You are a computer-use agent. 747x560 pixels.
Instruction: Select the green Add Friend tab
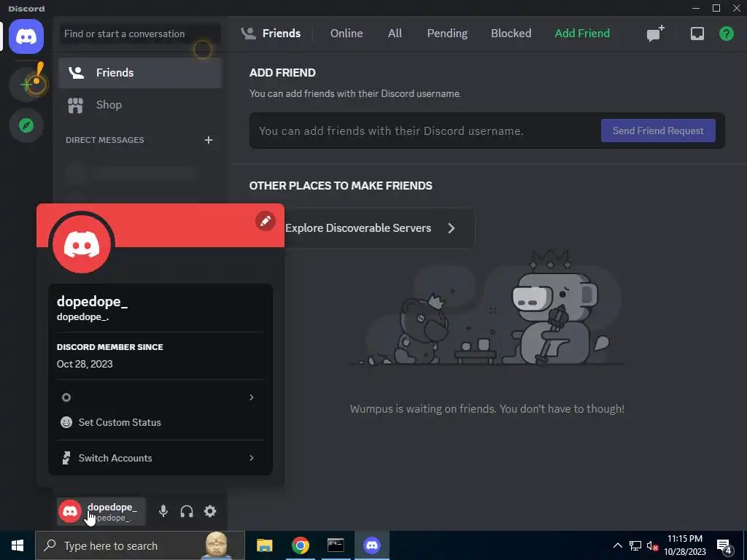pos(582,34)
